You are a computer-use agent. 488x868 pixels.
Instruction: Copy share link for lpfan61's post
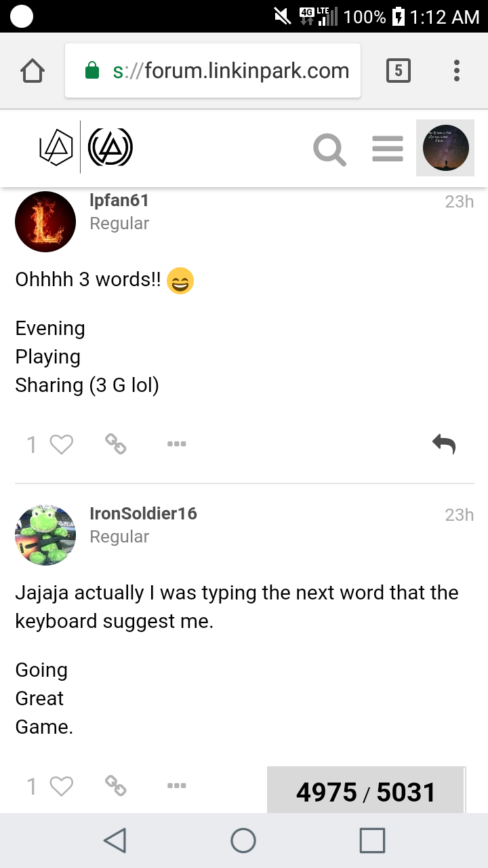(x=116, y=444)
